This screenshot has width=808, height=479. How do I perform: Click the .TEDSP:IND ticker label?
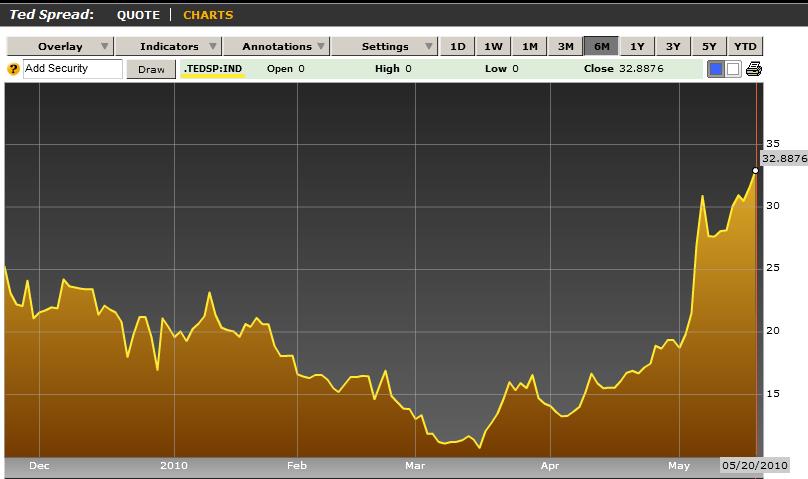(x=213, y=69)
